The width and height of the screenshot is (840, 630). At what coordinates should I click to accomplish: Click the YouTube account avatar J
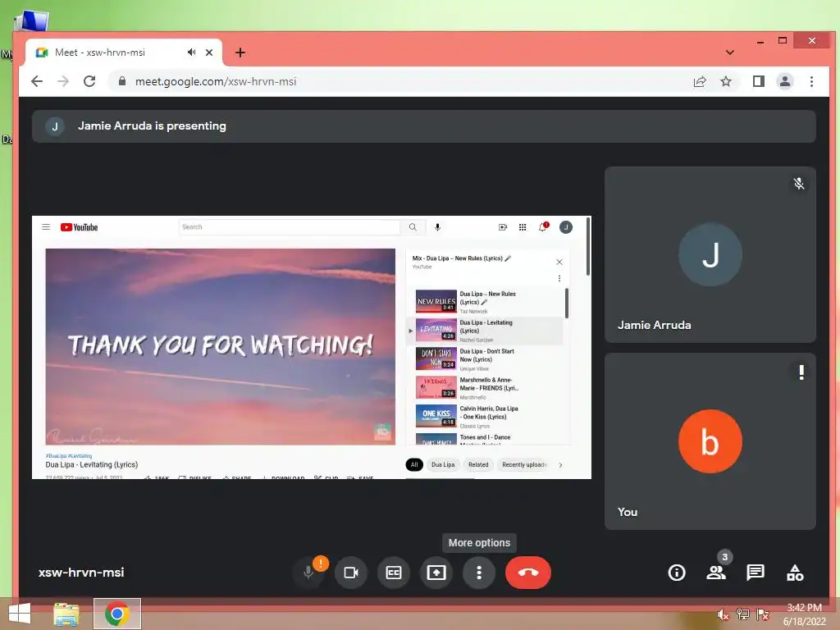[566, 227]
